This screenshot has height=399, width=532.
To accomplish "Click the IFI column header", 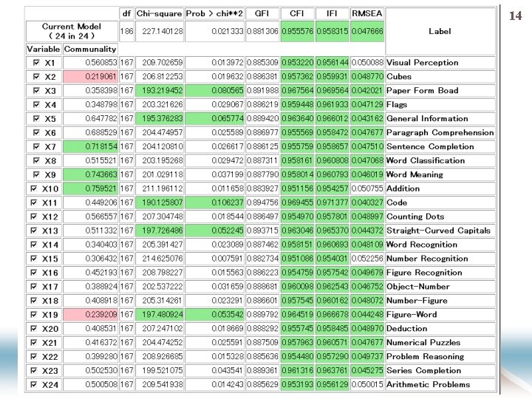I will [x=332, y=13].
